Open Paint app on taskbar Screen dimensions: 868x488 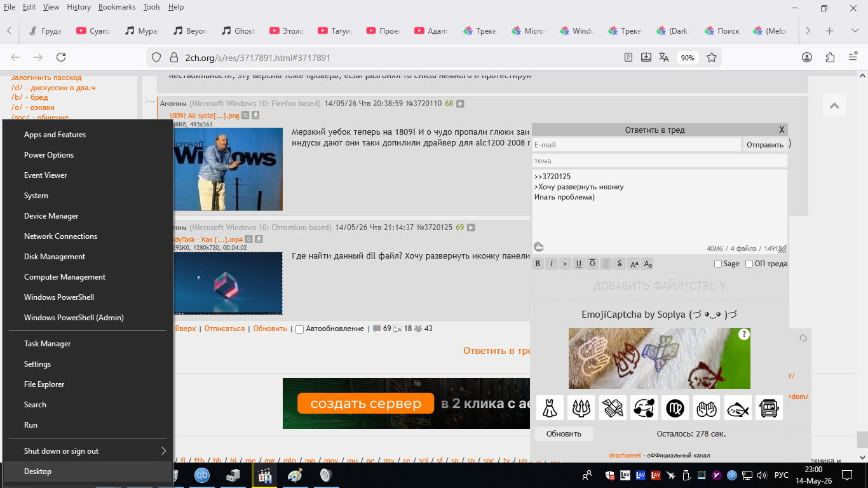295,475
